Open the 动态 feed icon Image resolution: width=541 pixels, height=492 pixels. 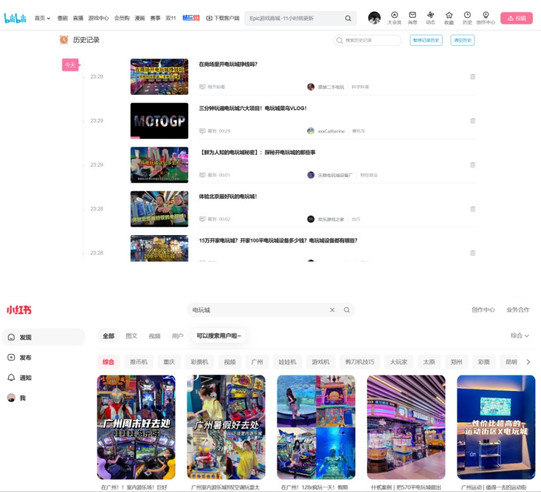pos(430,18)
